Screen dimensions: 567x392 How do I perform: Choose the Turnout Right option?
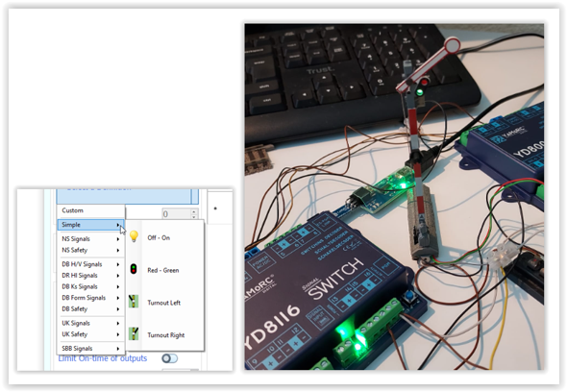(164, 335)
